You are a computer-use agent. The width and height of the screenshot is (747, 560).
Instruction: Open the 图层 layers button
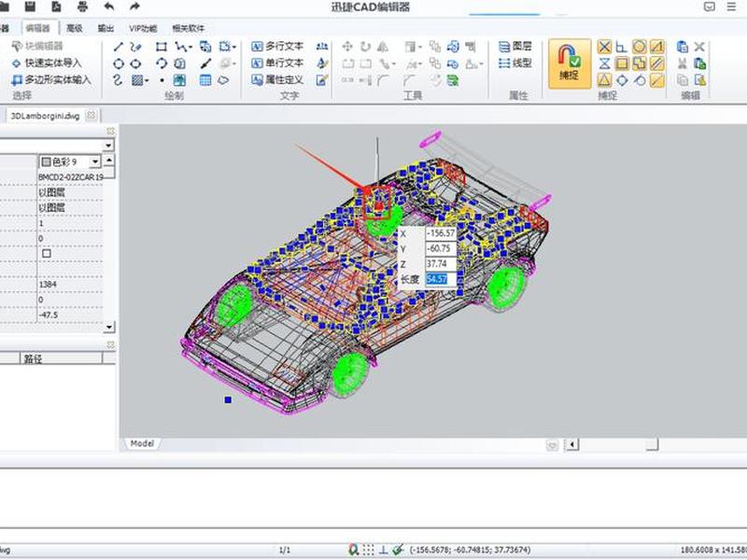(515, 46)
